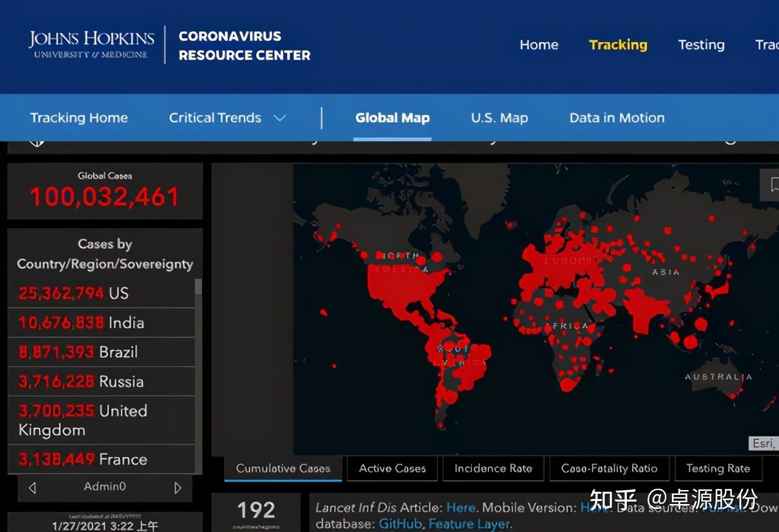Screen dimensions: 779x532
Task: Open the GitHub database link
Action: click(x=400, y=523)
